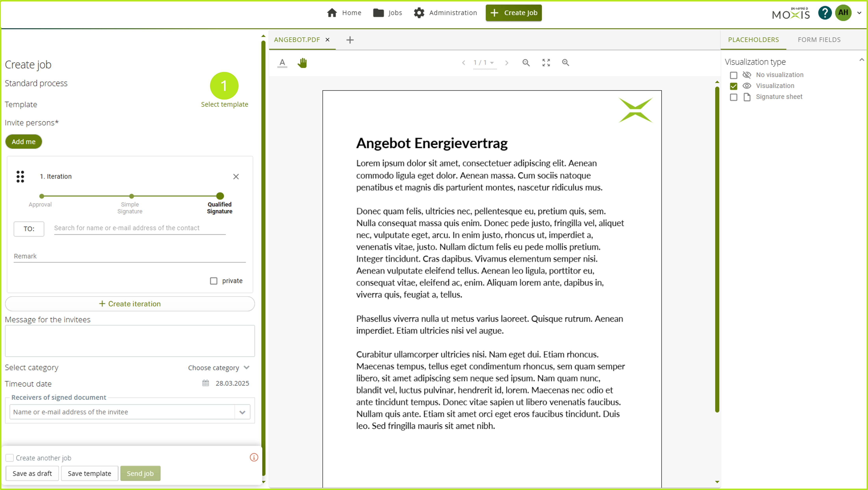Screen dimensions: 868x490
Task: Select the hand pan tool
Action: (302, 63)
